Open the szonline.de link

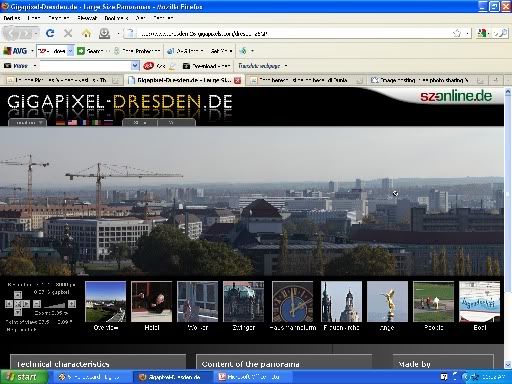[456, 96]
